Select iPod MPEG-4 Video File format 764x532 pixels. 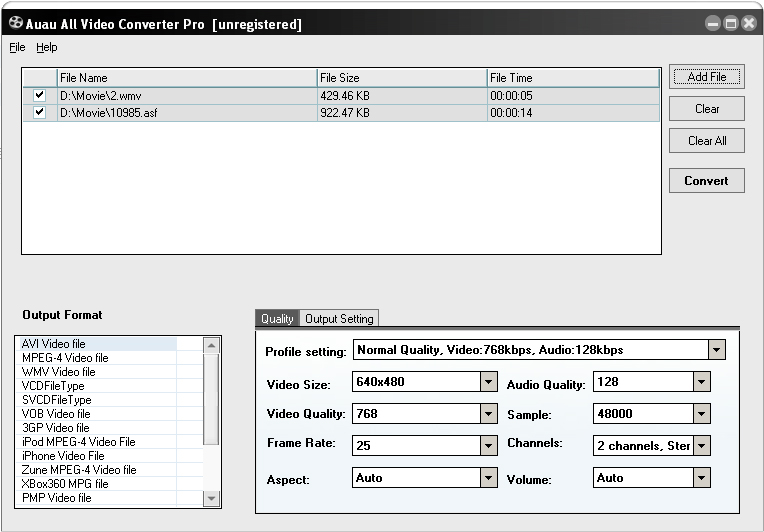pyautogui.click(x=96, y=442)
